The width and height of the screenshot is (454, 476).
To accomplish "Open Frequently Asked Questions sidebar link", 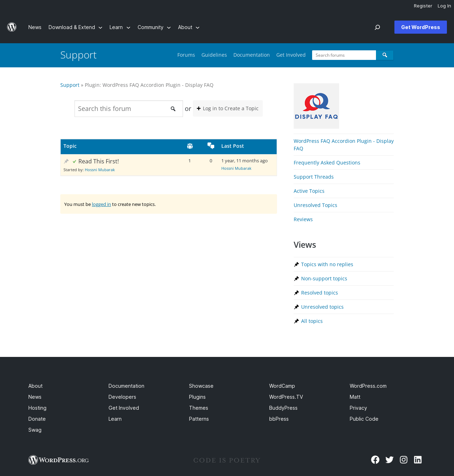I will tap(327, 163).
